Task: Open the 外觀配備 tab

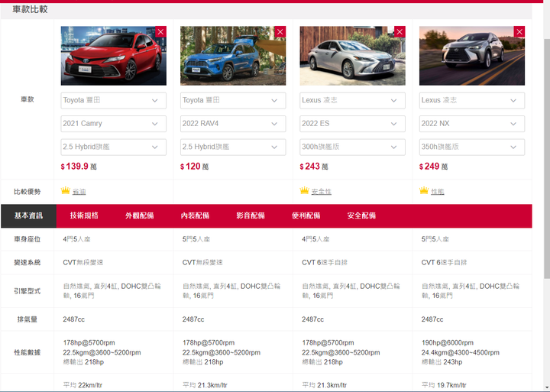Action: (x=140, y=215)
